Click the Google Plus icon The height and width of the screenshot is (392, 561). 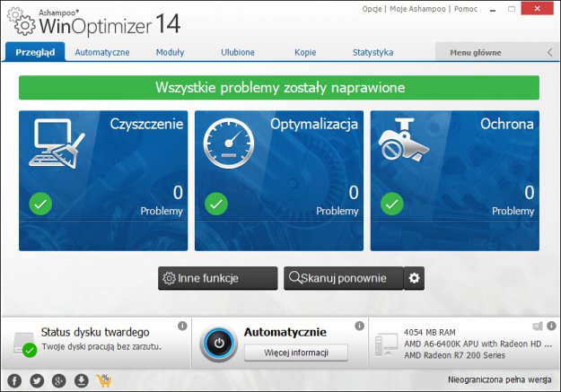click(59, 380)
